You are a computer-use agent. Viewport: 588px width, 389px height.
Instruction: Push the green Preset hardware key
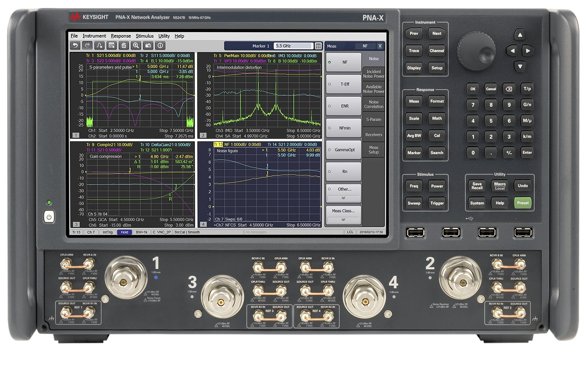(523, 203)
